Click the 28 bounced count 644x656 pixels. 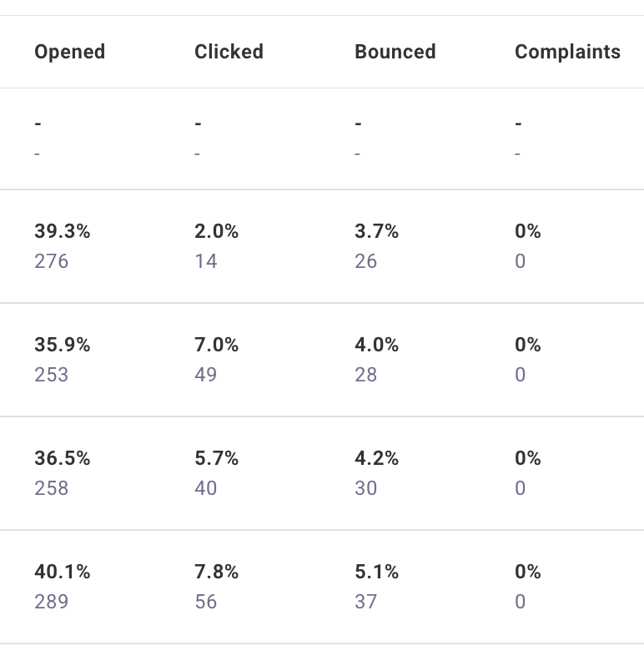(366, 375)
